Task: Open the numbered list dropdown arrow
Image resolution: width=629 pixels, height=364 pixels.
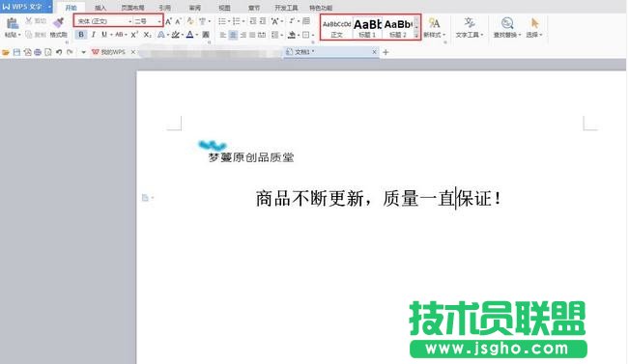Action: (243, 21)
